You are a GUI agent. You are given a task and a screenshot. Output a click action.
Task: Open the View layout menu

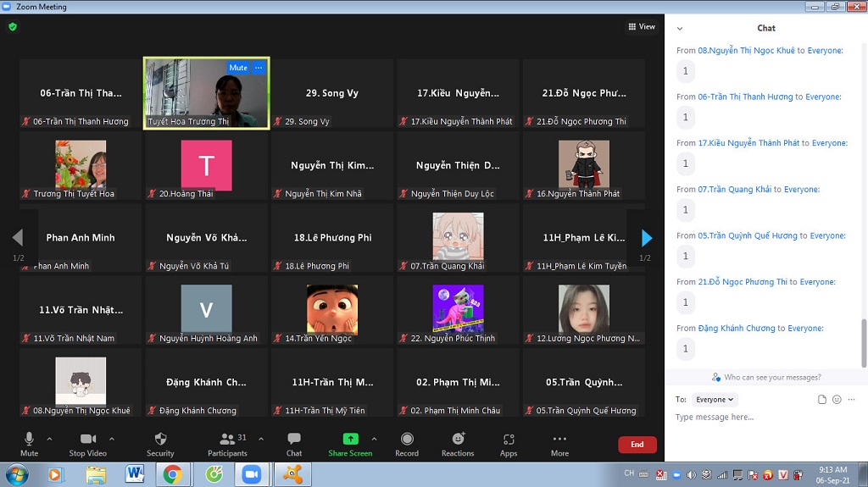(642, 26)
